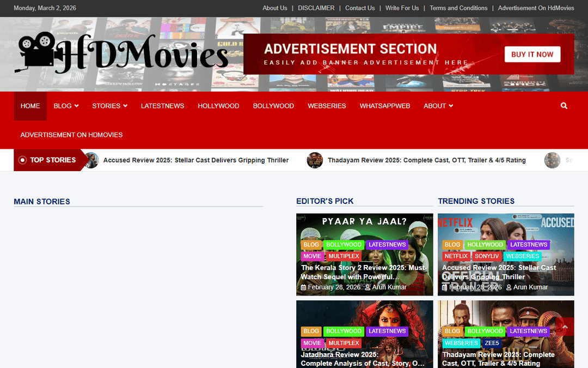The image size is (588, 368).
Task: Open About Us link in top bar
Action: click(275, 8)
